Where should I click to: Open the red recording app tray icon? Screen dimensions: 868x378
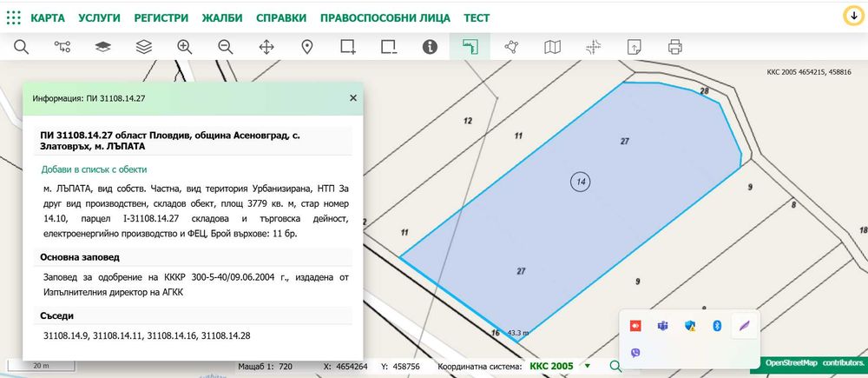635,326
